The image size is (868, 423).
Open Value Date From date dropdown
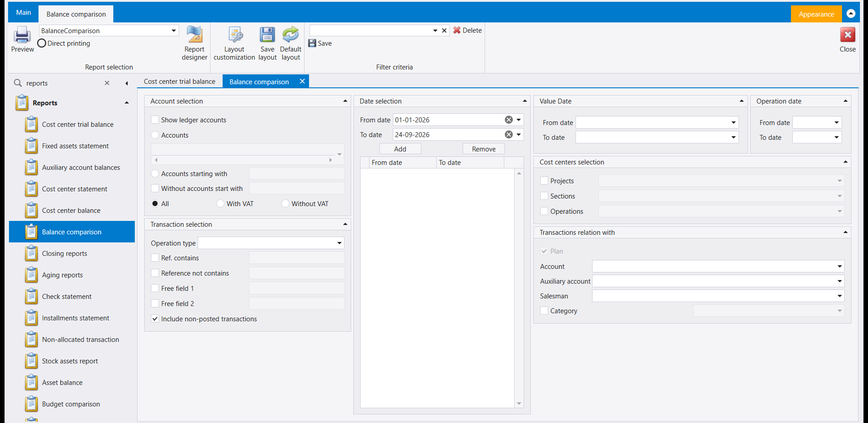click(733, 122)
